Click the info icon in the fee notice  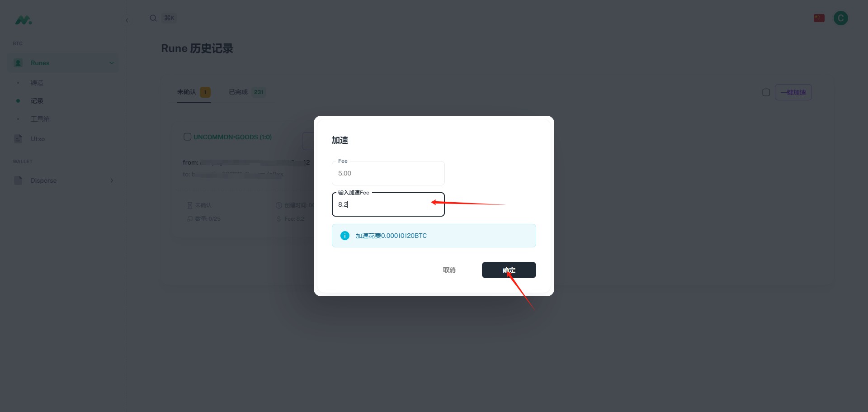345,236
